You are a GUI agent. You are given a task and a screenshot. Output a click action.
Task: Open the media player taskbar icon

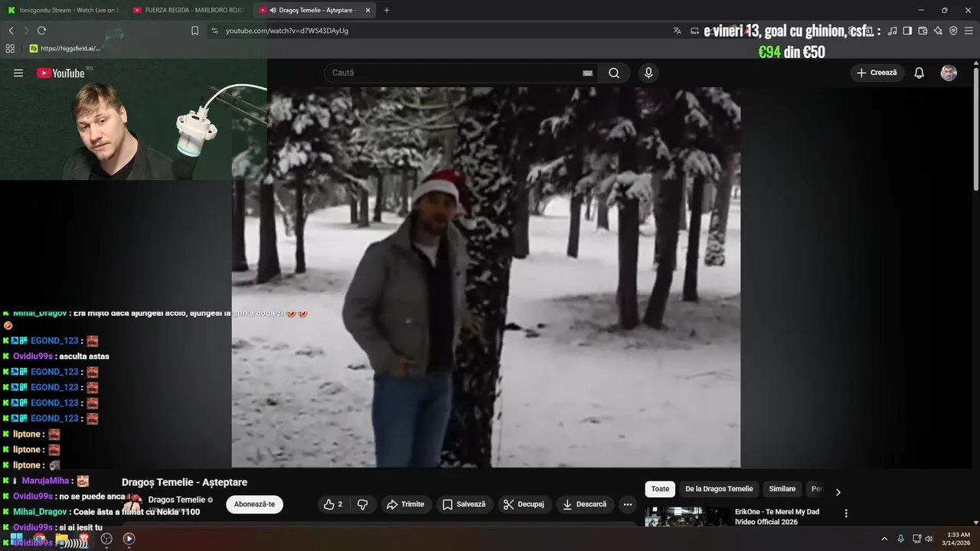pos(129,539)
